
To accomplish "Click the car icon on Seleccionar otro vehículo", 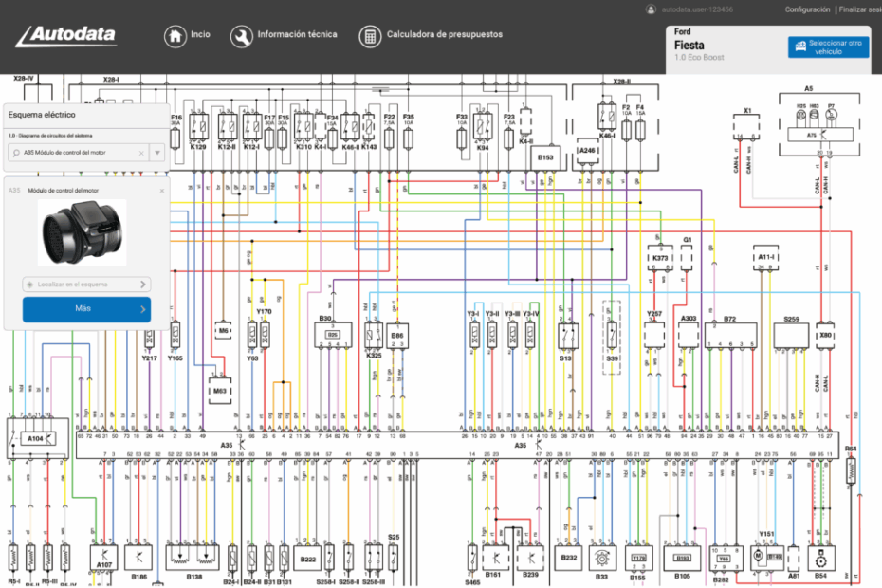I will tap(799, 46).
